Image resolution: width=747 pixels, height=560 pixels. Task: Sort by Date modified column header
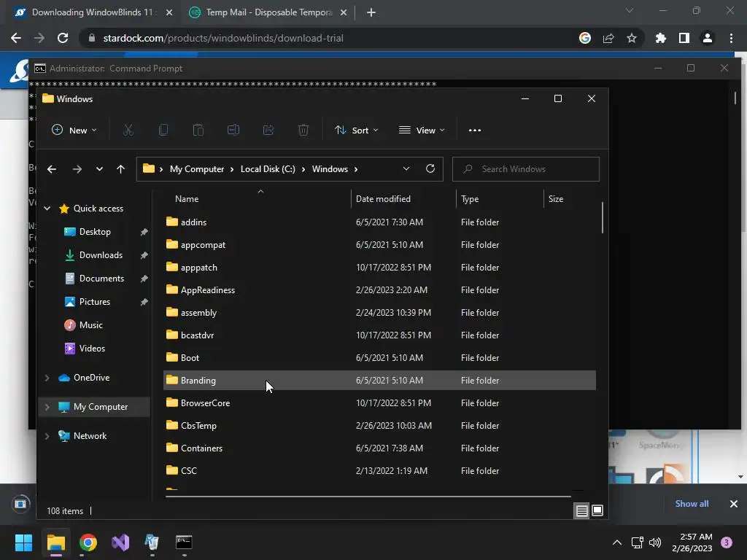[x=383, y=199]
